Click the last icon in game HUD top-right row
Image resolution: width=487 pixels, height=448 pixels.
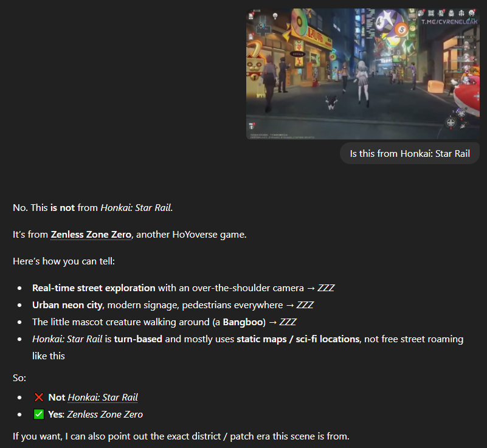(472, 13)
